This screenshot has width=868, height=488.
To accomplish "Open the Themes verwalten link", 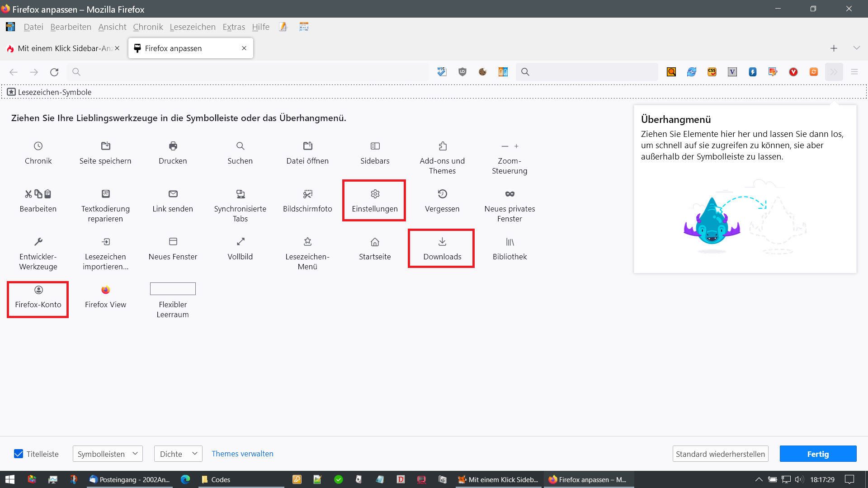I will click(x=242, y=454).
